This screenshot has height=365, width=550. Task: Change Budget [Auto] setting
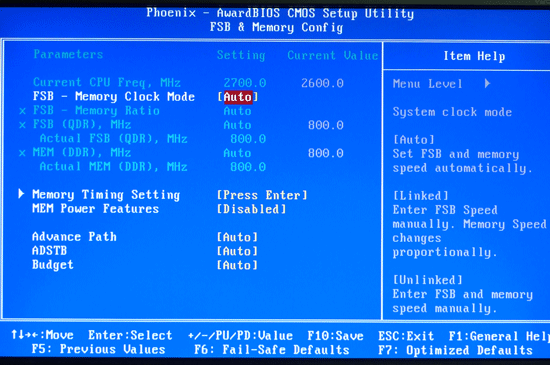[x=237, y=265]
